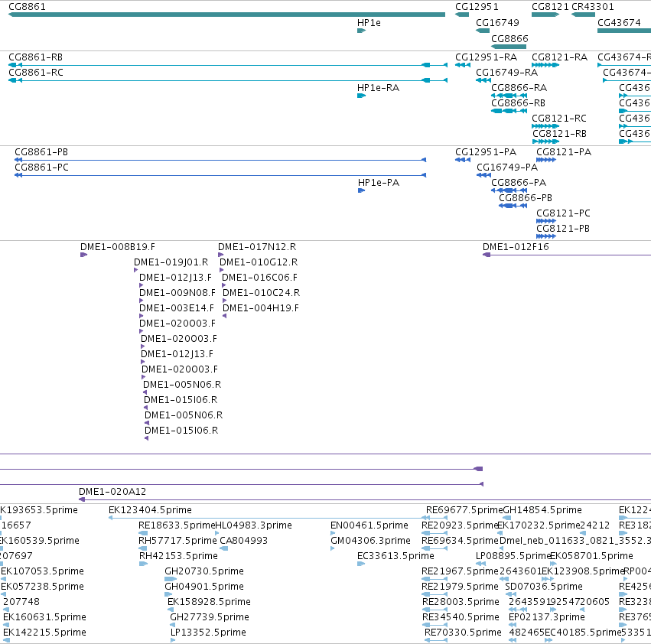The width and height of the screenshot is (651, 644).
Task: Select the HP1e gene label
Action: [369, 23]
